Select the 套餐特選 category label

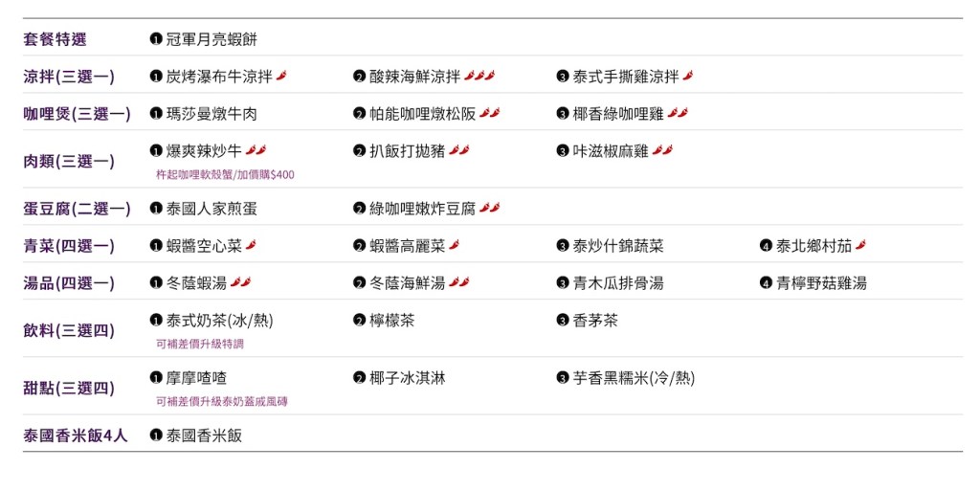[55, 39]
